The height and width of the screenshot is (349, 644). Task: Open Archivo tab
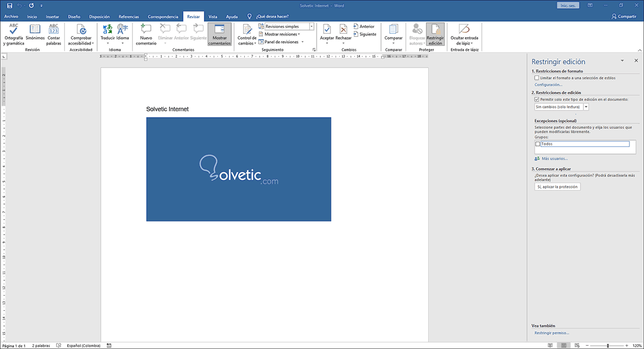pyautogui.click(x=11, y=17)
